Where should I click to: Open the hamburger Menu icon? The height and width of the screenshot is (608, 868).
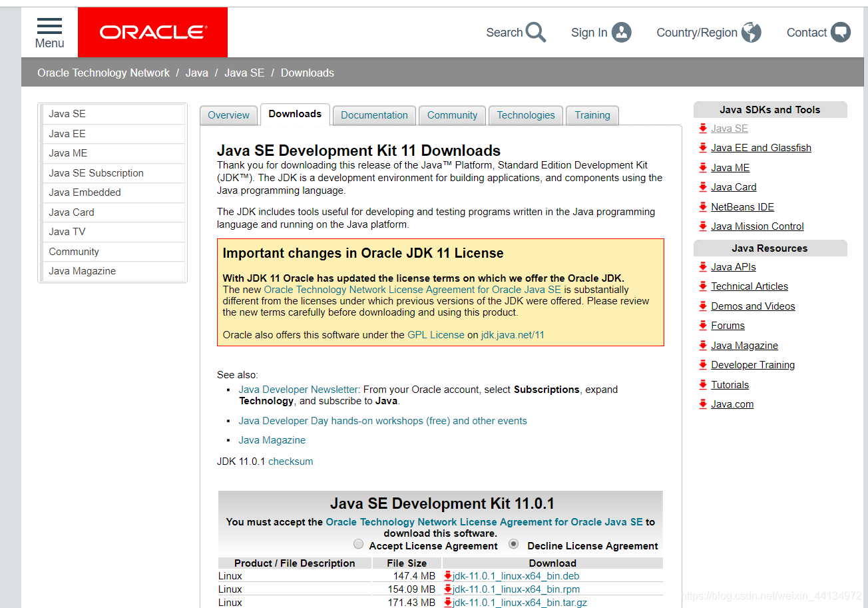[x=49, y=27]
